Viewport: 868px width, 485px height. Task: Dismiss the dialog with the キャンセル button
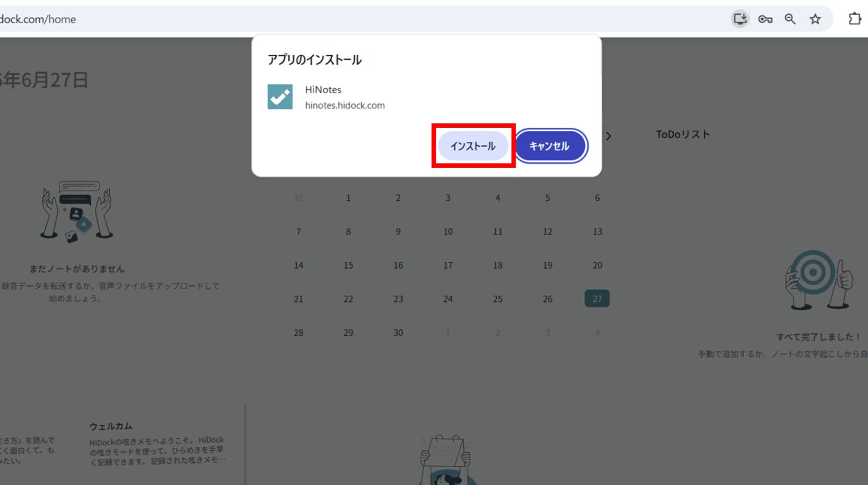[x=550, y=146]
